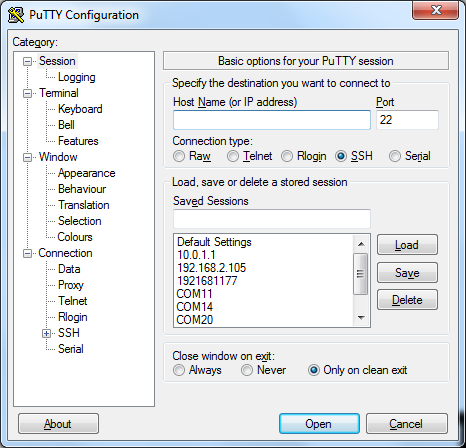Click the Open button
Image resolution: width=466 pixels, height=448 pixels.
319,424
